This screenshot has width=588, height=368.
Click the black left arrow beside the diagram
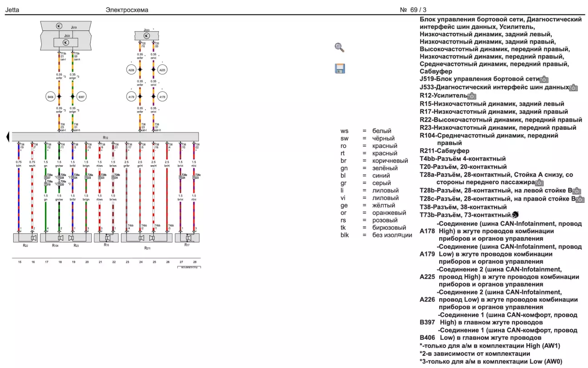coord(8,137)
